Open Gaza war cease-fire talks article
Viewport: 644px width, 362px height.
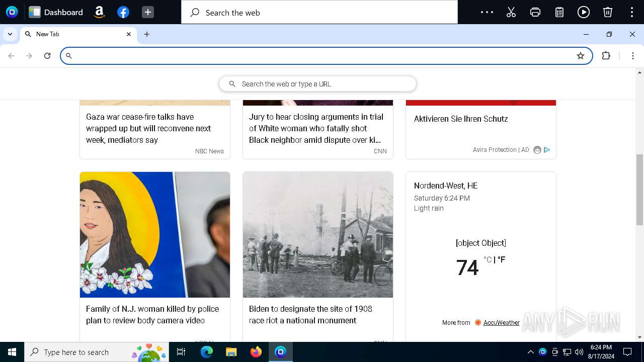(148, 128)
